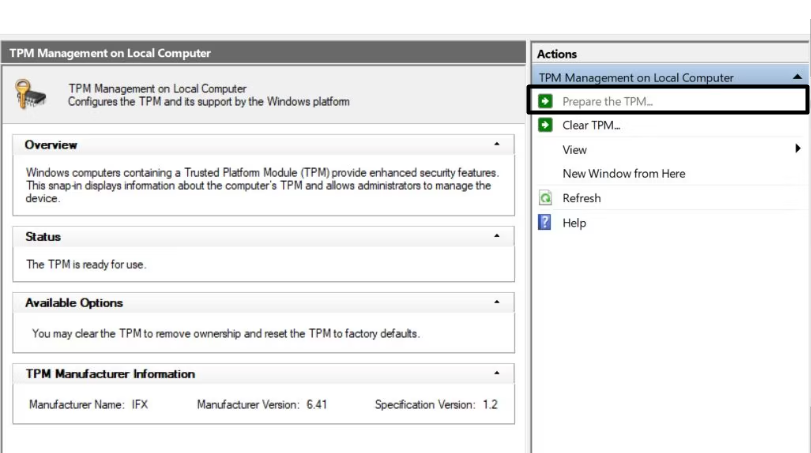Click the Refresh icon in Actions pane
The width and height of the screenshot is (811, 453).
(x=545, y=198)
